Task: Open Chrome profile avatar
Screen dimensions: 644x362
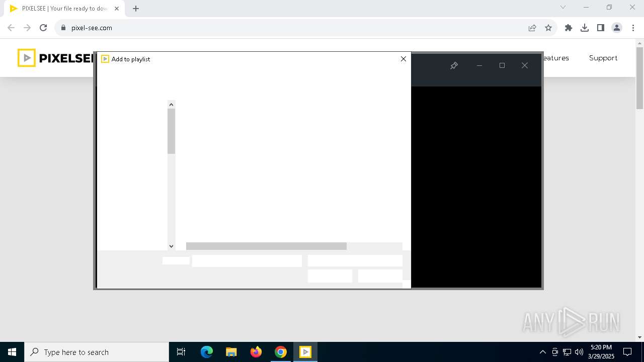Action: pos(617,28)
